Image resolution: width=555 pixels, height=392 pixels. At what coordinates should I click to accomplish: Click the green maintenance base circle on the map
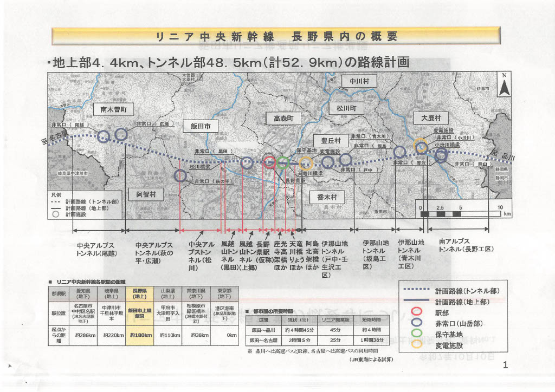[282, 162]
